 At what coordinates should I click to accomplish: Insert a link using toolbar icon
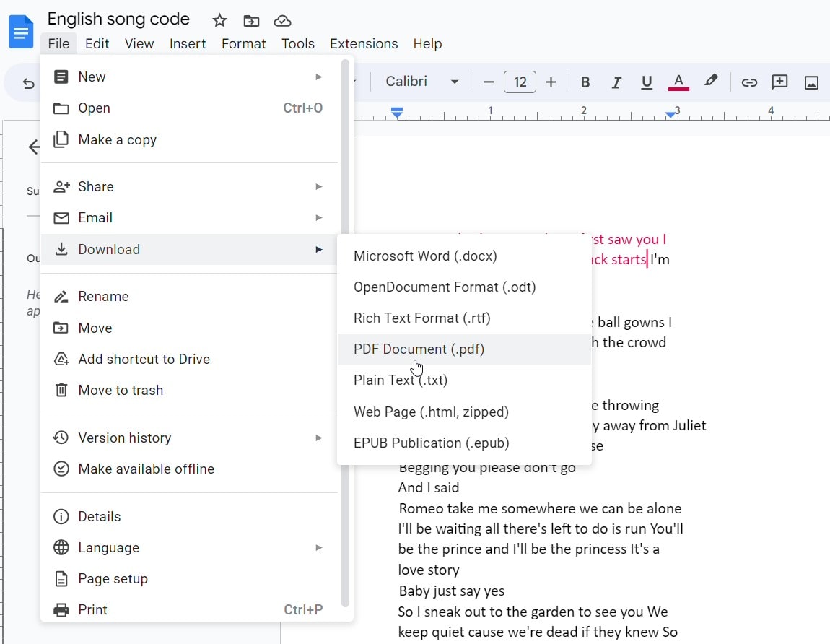[748, 82]
